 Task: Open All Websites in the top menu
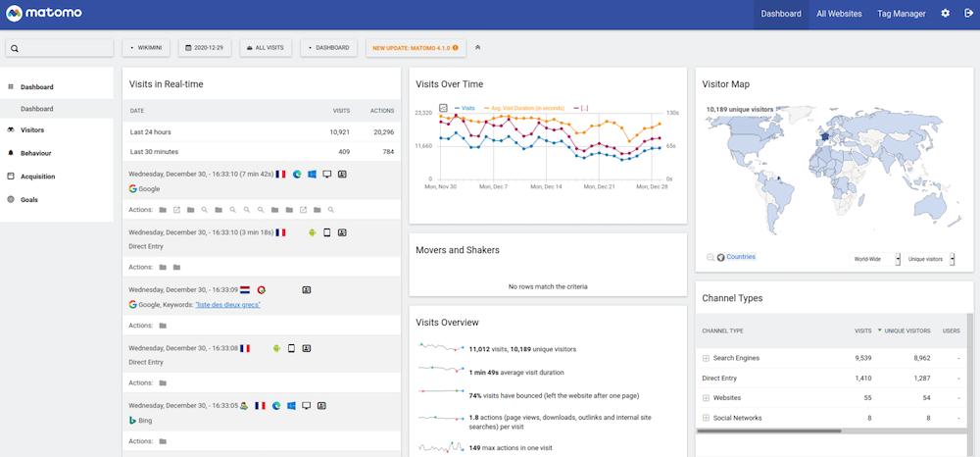click(839, 14)
